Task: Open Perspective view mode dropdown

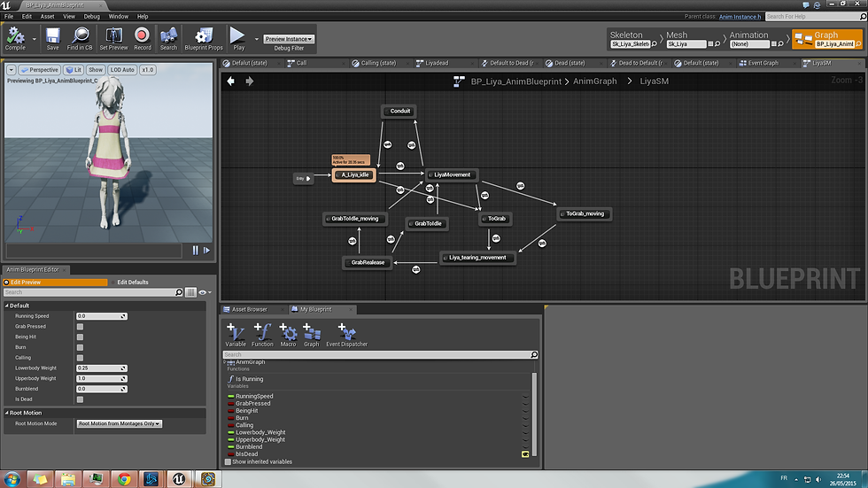Action: coord(39,70)
